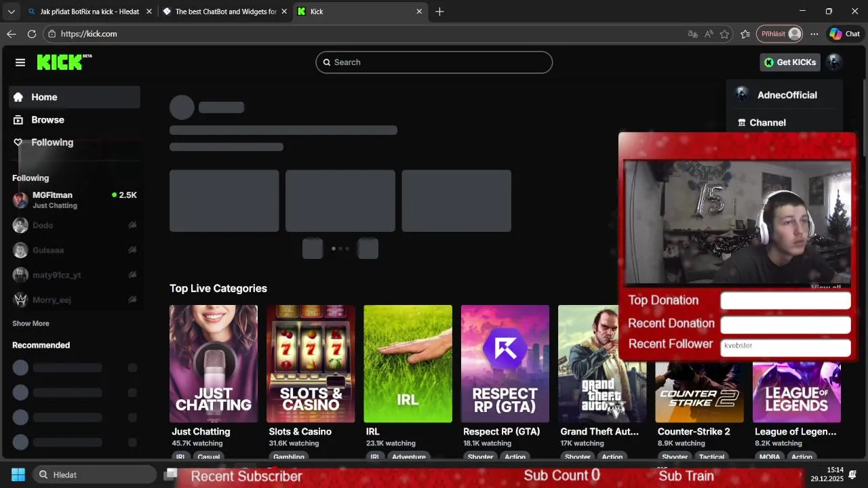Go back with browser arrow
Screen dimensions: 868x488
pyautogui.click(x=12, y=34)
